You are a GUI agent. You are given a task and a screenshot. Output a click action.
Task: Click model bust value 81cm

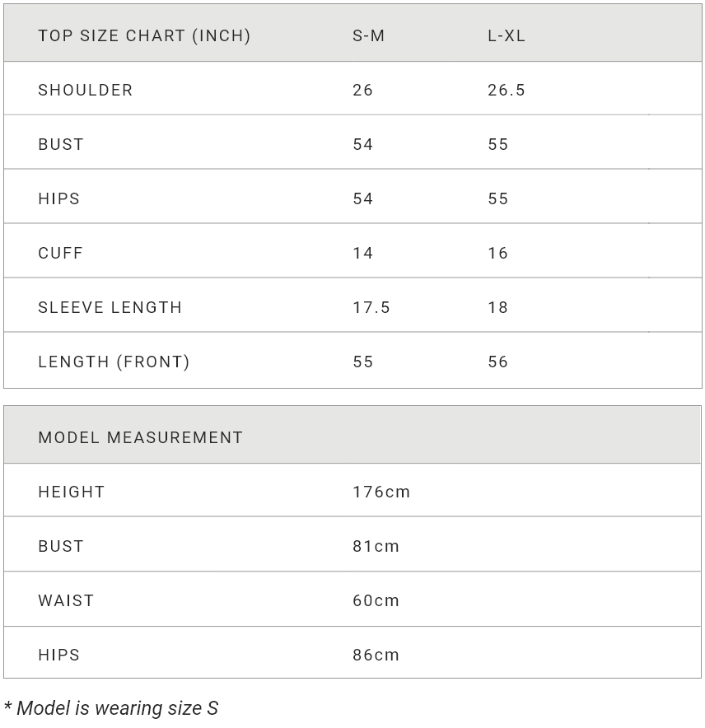tap(376, 546)
